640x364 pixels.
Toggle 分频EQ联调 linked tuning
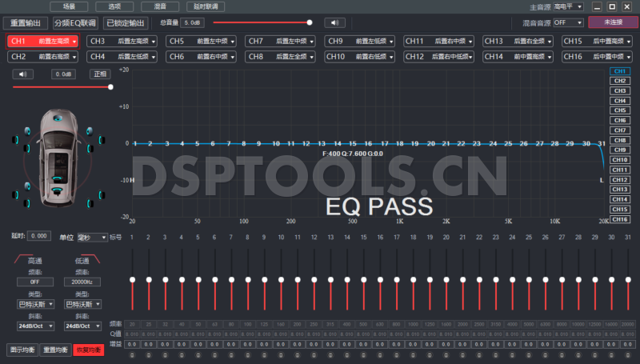(x=75, y=23)
